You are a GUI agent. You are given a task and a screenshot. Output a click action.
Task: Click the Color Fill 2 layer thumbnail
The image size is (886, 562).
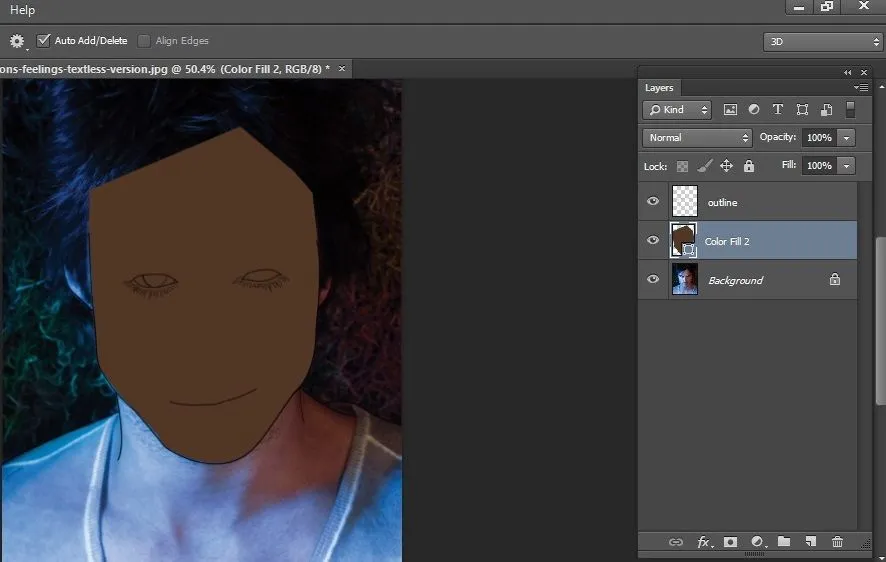(683, 241)
